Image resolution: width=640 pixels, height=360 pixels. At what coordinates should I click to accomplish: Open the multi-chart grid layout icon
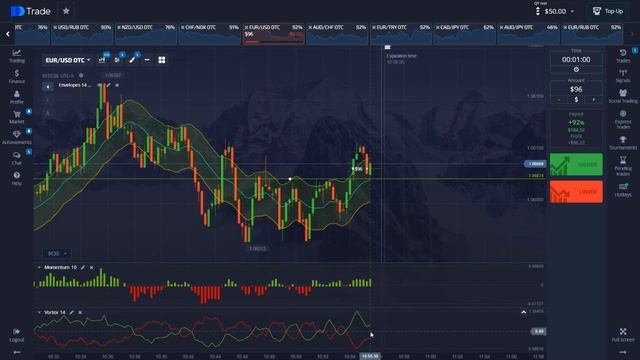pos(162,60)
